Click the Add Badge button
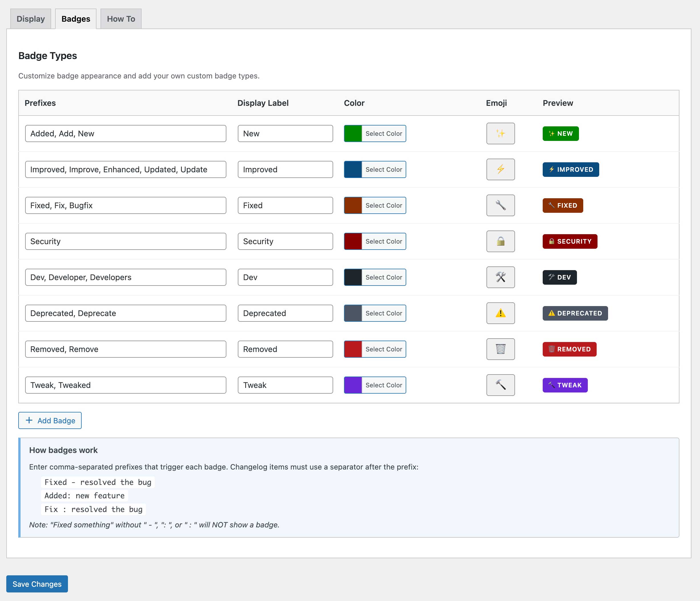Viewport: 700px width, 601px height. tap(50, 420)
